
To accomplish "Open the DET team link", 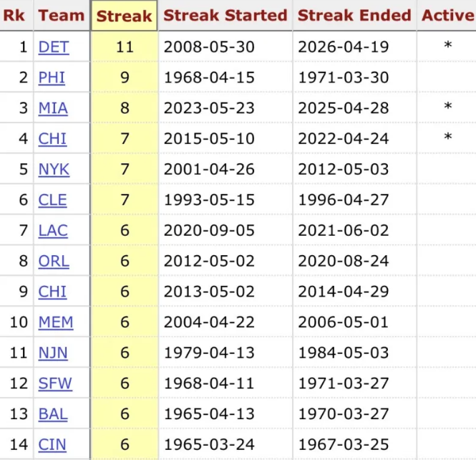I will coord(54,47).
